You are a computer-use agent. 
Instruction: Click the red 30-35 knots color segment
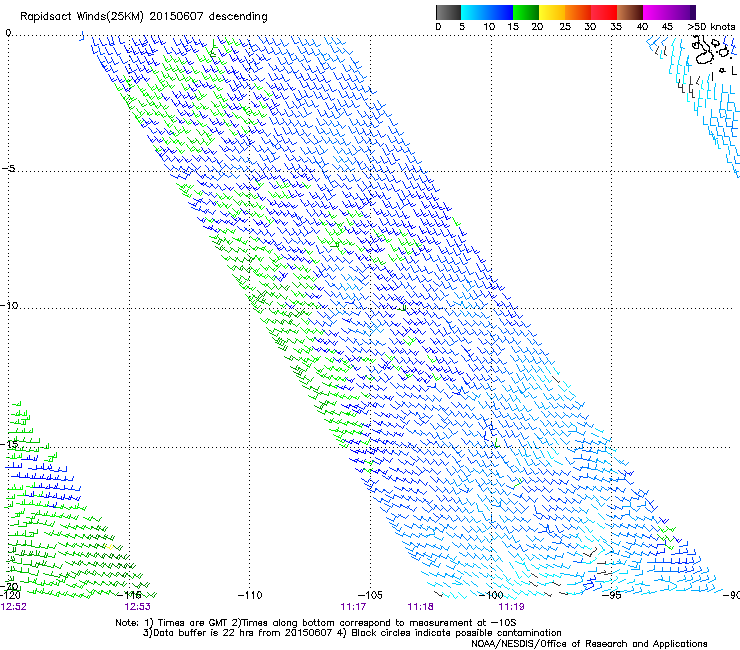(604, 12)
